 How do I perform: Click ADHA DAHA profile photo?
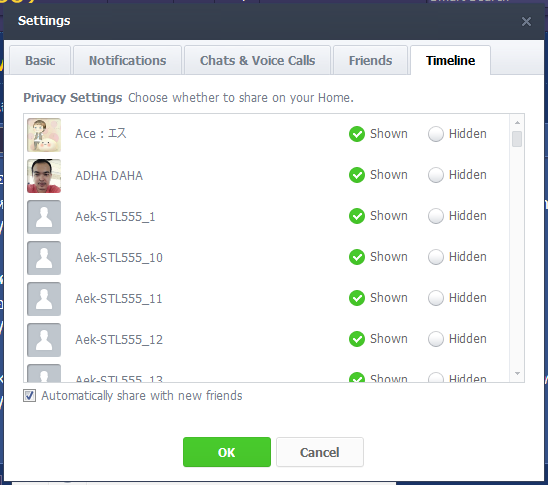pyautogui.click(x=44, y=176)
